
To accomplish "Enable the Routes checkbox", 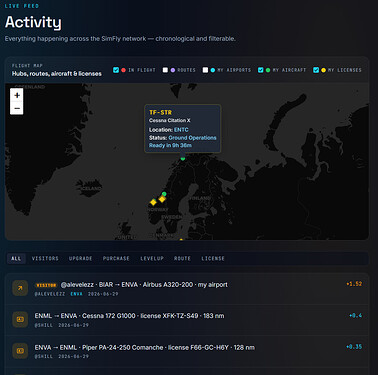I will click(165, 70).
